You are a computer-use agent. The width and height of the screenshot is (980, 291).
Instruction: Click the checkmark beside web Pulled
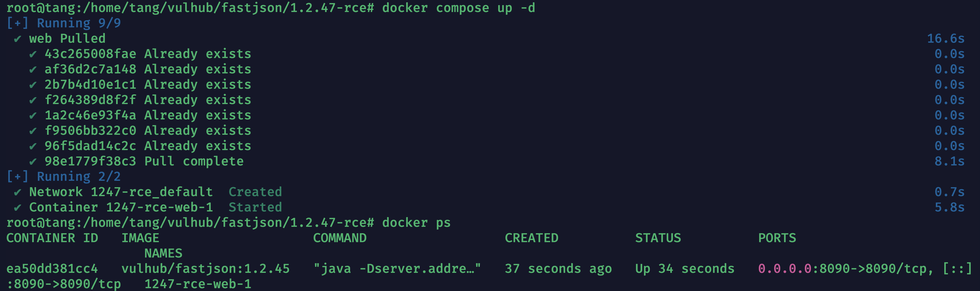[x=17, y=39]
